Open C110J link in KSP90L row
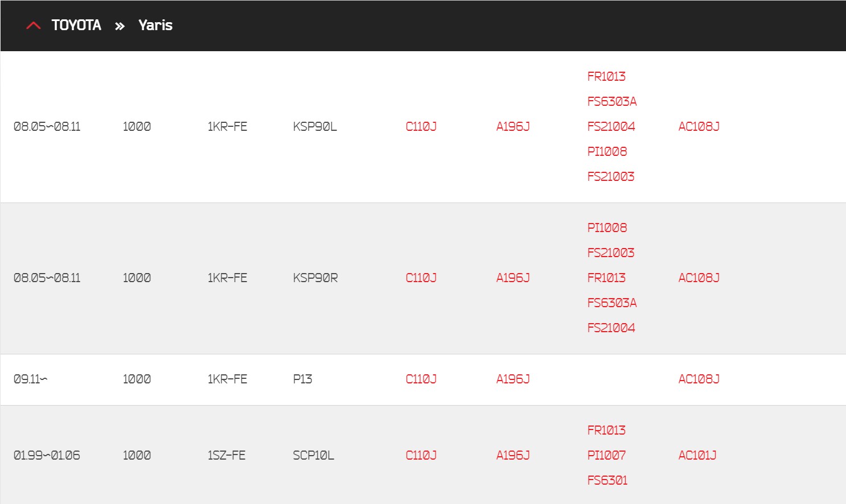Image resolution: width=846 pixels, height=504 pixels. [x=421, y=126]
